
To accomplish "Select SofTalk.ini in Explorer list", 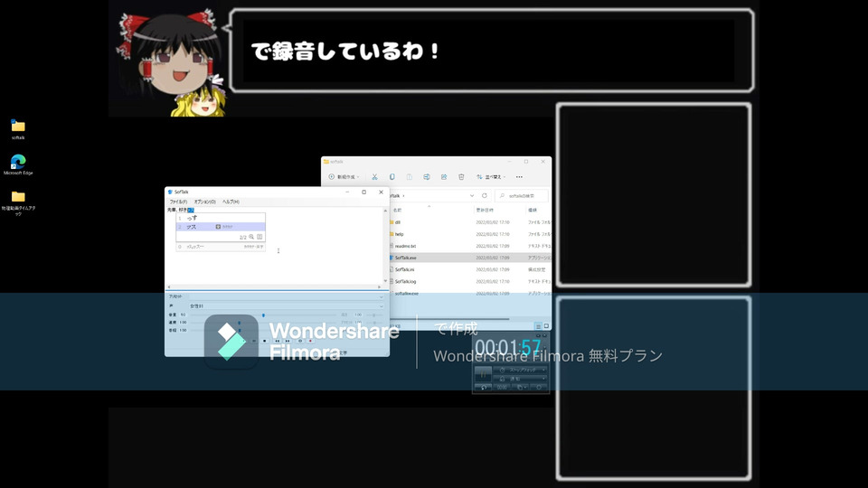I will (404, 269).
